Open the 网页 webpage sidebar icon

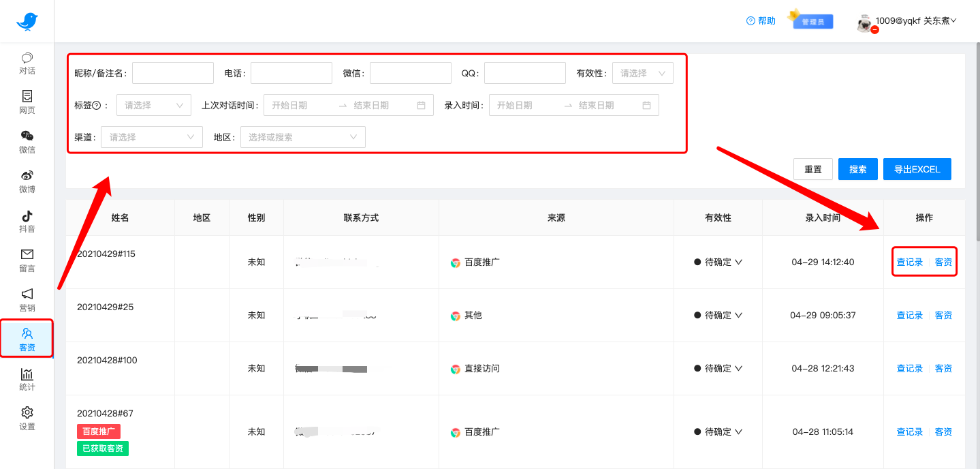[27, 102]
